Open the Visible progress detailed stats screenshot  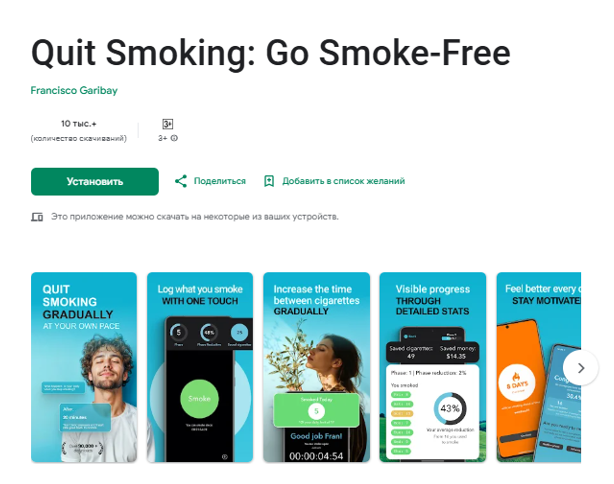click(x=433, y=367)
